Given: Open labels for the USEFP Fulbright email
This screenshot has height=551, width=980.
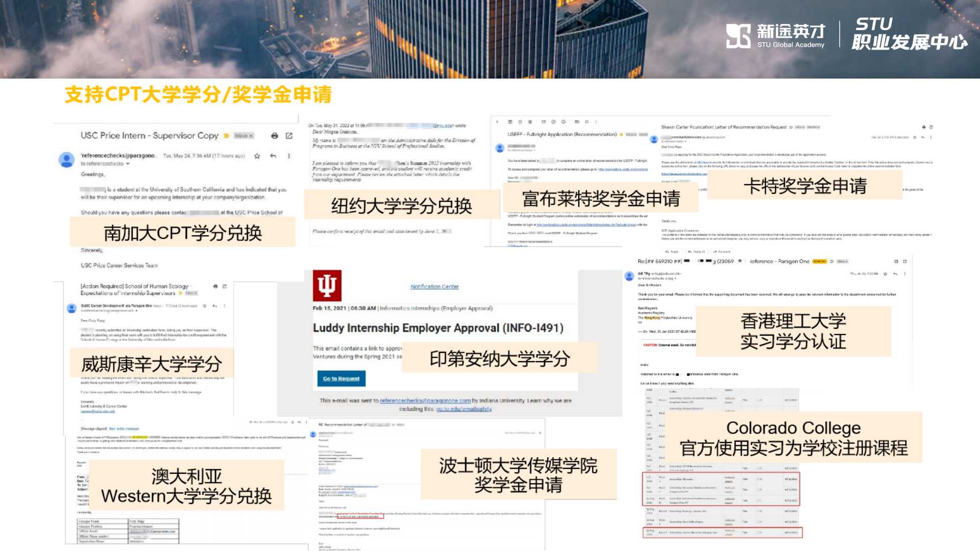Looking at the screenshot, I should (586, 122).
